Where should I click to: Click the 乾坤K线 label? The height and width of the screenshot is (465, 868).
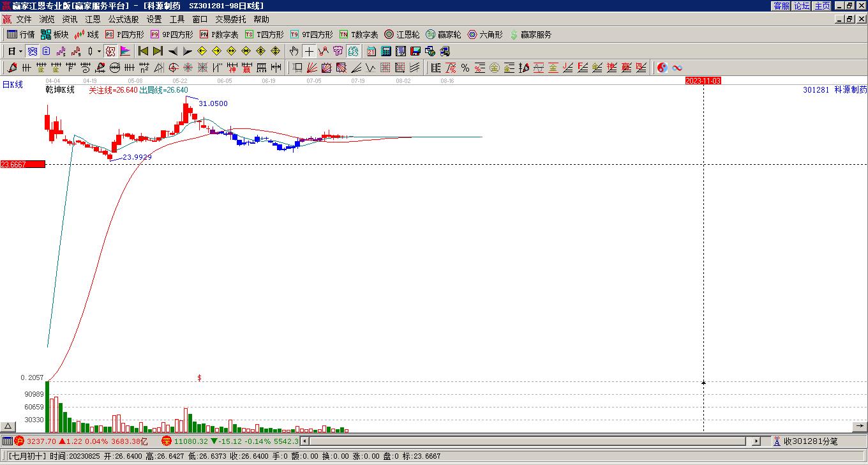(60, 90)
